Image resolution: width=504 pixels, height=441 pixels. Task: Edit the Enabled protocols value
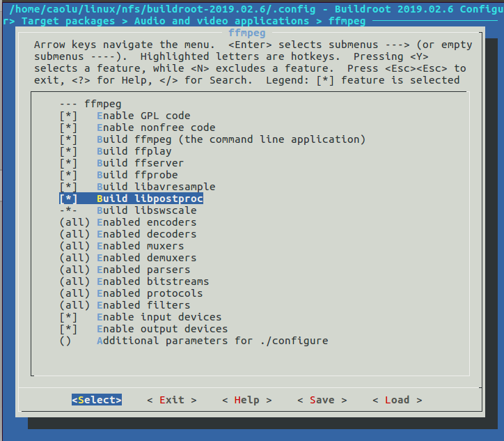(x=132, y=294)
